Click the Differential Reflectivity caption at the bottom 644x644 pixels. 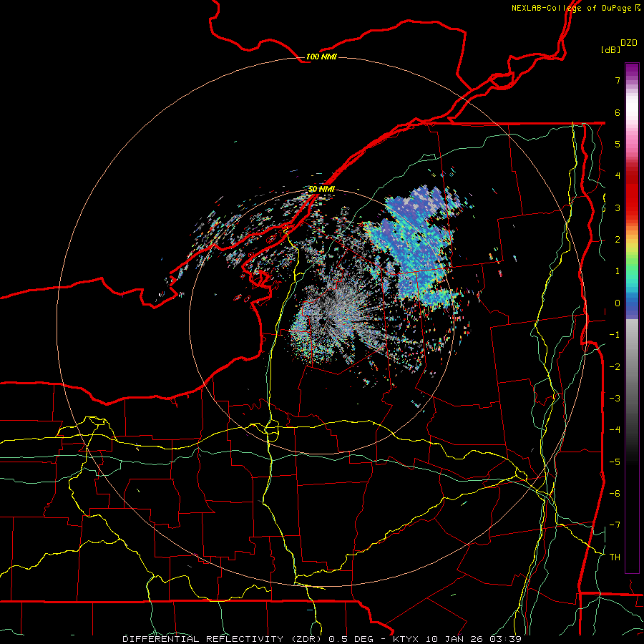(322, 639)
